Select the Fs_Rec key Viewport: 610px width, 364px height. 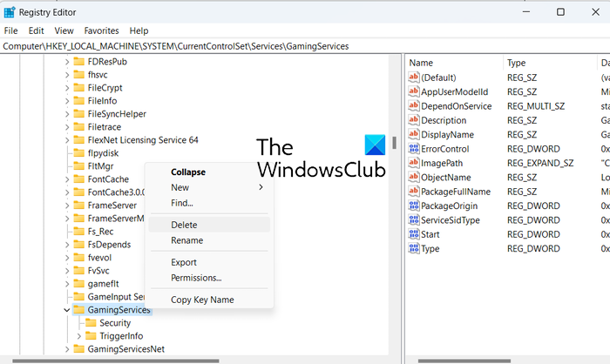coord(100,232)
